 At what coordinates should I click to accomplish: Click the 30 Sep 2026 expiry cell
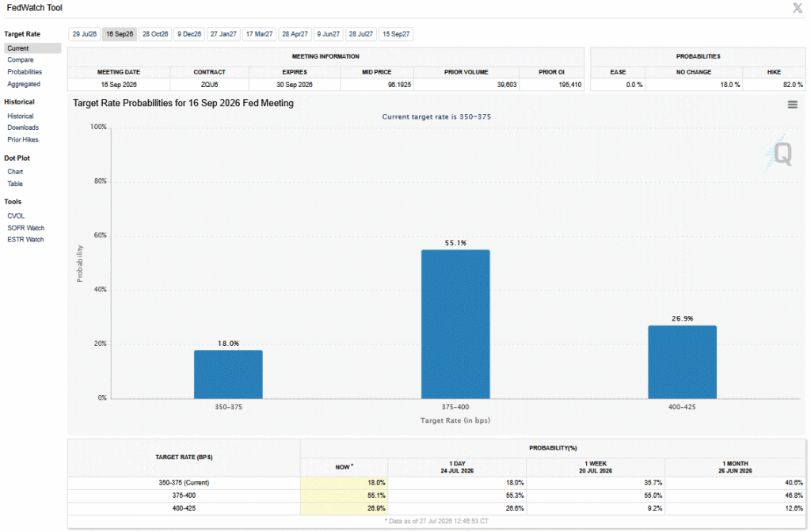tap(295, 84)
